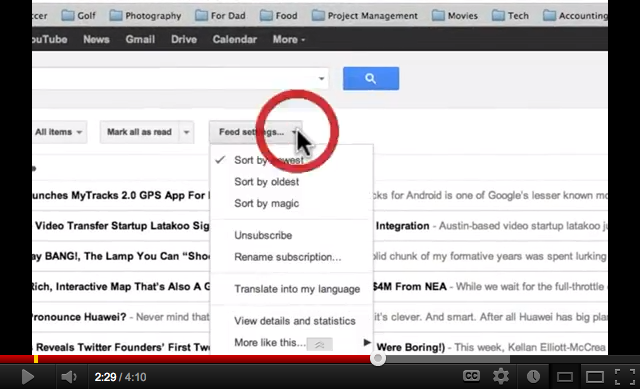Open the Accounting bookmarks folder
Viewport: 640px width, 389px height.
[x=575, y=16]
